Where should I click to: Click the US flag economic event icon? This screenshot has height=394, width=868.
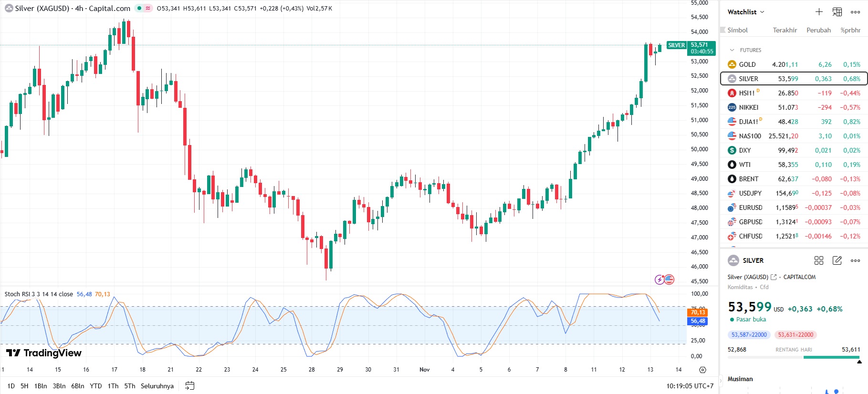[x=669, y=280]
